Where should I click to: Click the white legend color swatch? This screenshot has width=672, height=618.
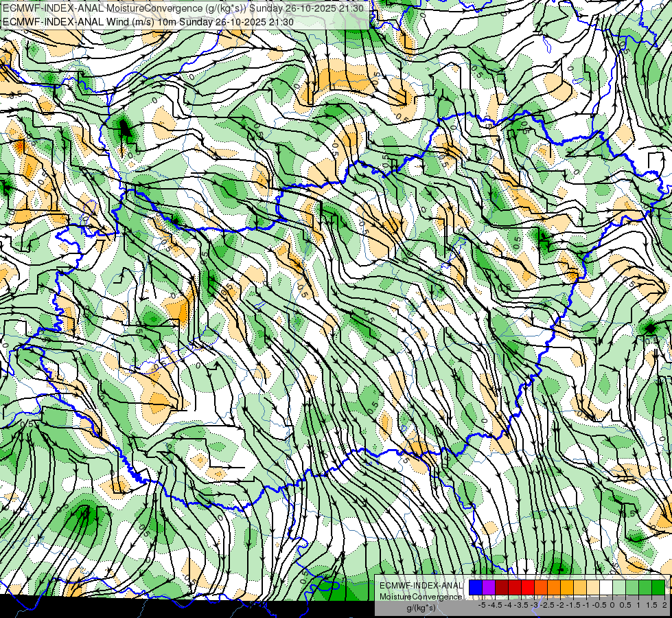[x=606, y=588]
